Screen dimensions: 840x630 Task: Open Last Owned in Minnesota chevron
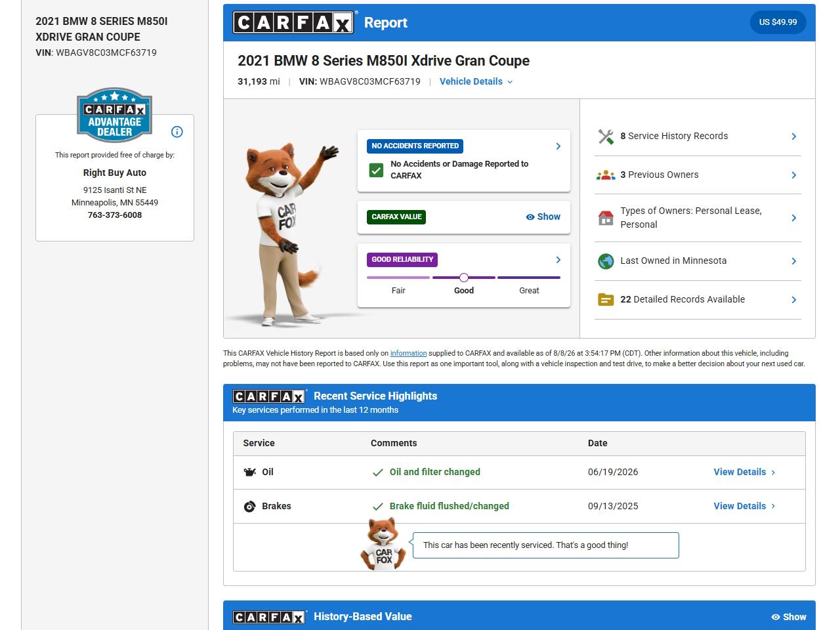794,261
